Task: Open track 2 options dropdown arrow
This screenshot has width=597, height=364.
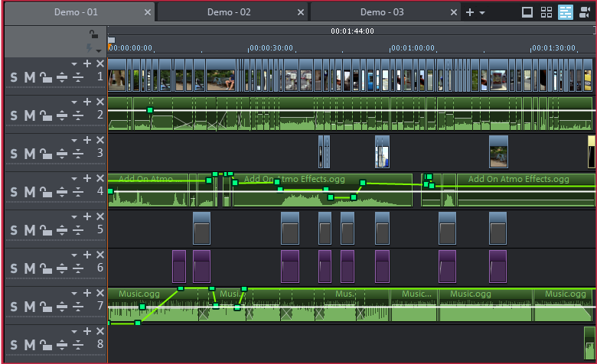Action: pyautogui.click(x=74, y=102)
